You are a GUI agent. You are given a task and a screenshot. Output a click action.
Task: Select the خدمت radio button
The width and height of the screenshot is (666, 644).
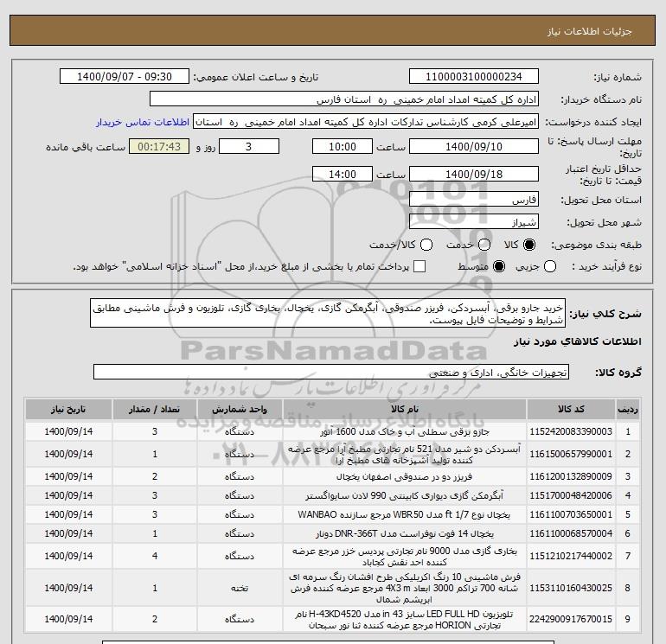[x=484, y=245]
